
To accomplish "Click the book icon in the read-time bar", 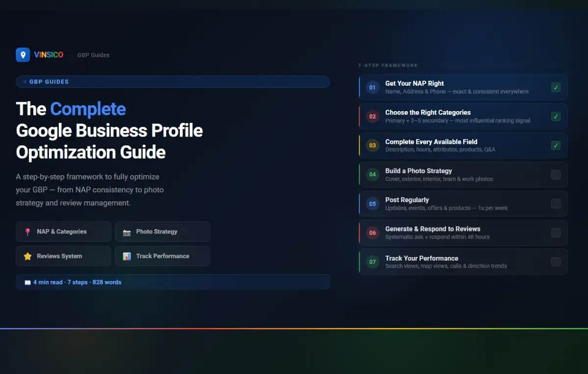I will (x=27, y=281).
